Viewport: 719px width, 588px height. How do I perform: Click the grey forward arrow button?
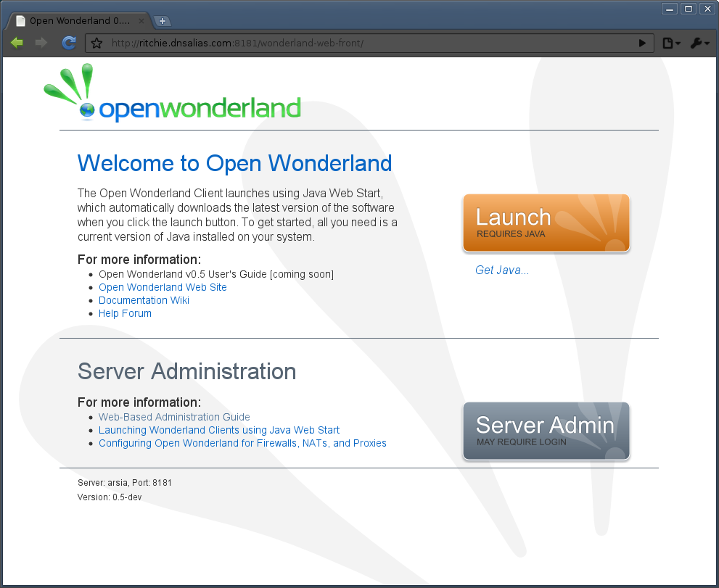pyautogui.click(x=41, y=43)
